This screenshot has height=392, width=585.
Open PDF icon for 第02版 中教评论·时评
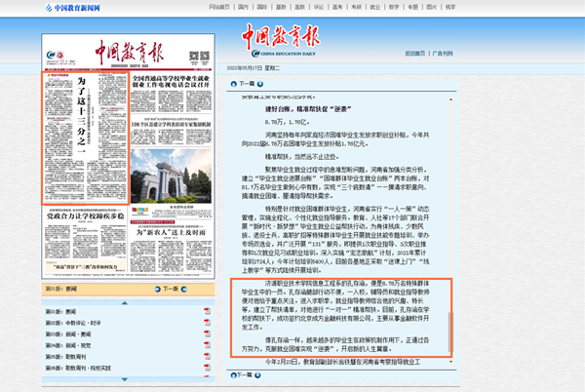pos(207,322)
